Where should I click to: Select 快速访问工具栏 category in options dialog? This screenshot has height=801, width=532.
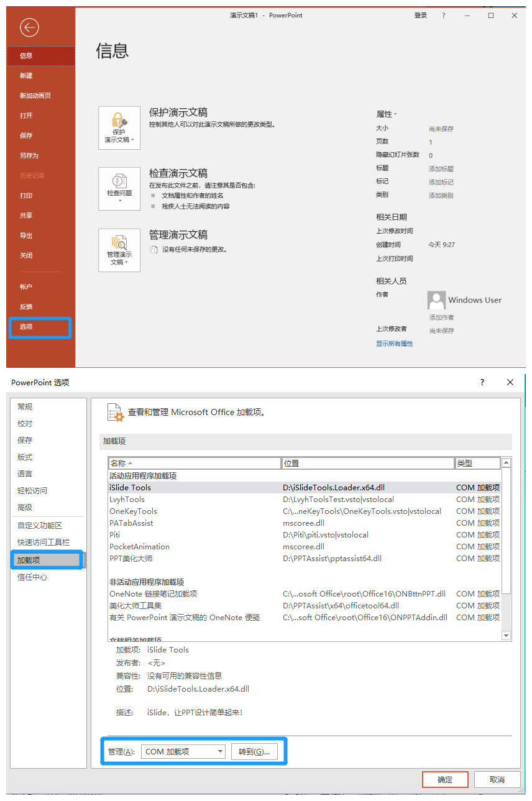(48, 542)
